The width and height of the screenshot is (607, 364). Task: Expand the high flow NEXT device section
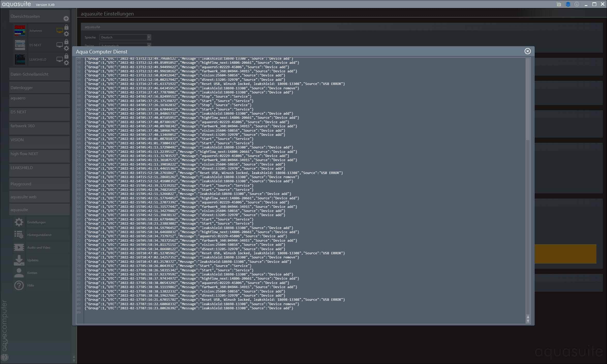(40, 156)
